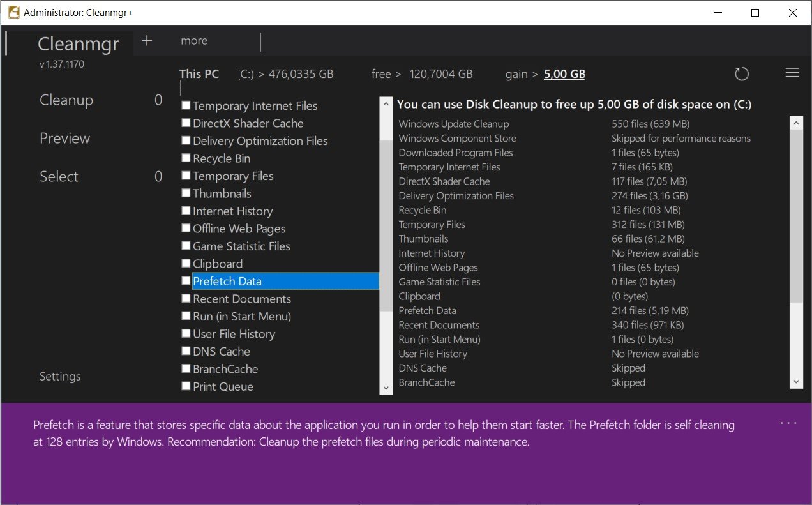Tick Delivery Optimization Files checkbox
The height and width of the screenshot is (505, 812).
click(x=186, y=140)
